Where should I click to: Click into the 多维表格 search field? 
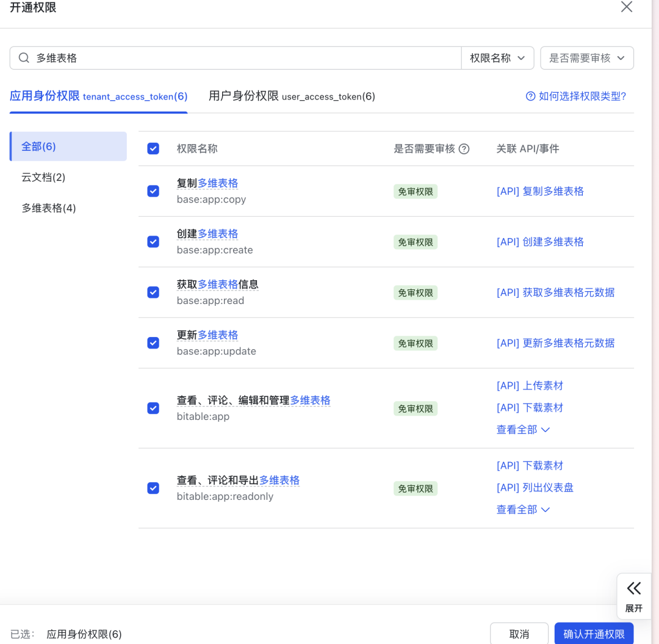click(x=244, y=58)
